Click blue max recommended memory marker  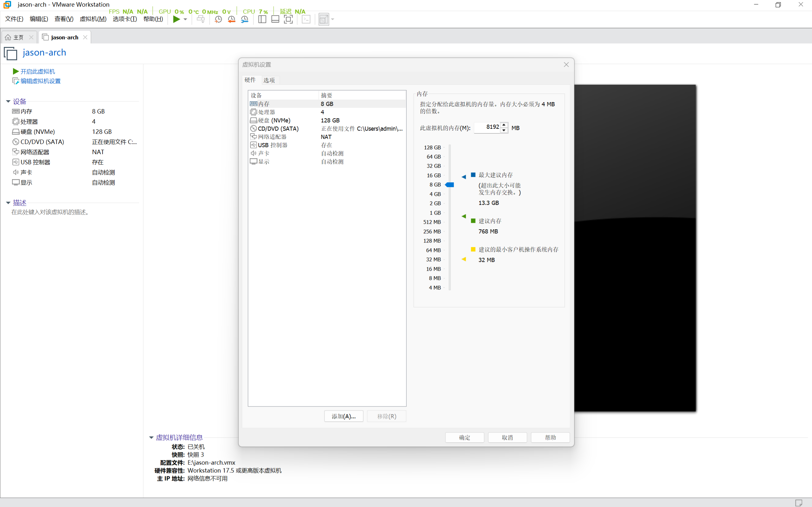click(x=464, y=177)
